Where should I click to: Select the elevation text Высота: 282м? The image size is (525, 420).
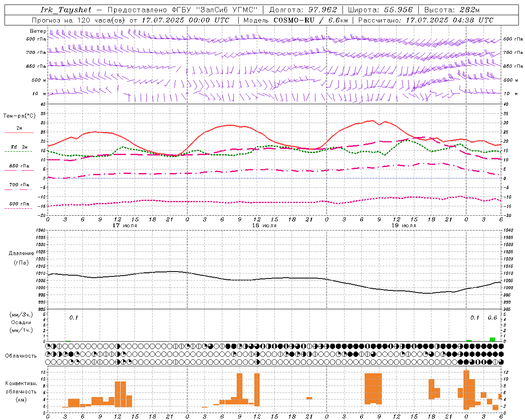point(452,10)
